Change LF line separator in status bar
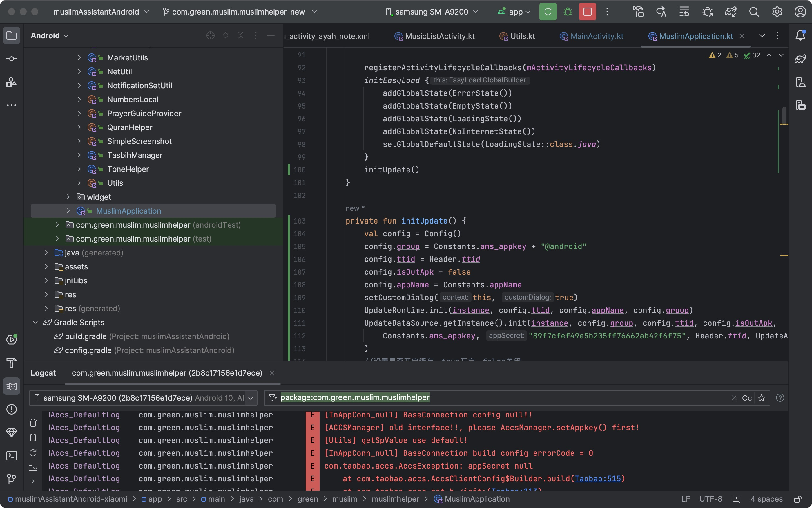This screenshot has height=508, width=812. click(686, 499)
